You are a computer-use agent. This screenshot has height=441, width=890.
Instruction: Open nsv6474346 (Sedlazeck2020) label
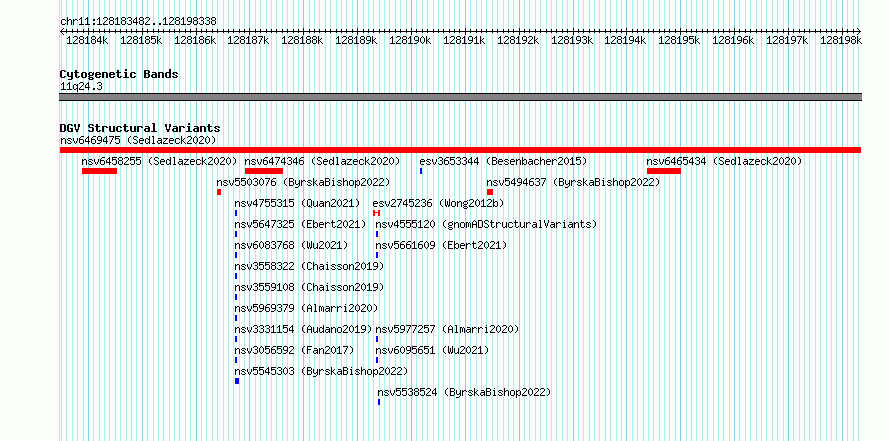322,161
